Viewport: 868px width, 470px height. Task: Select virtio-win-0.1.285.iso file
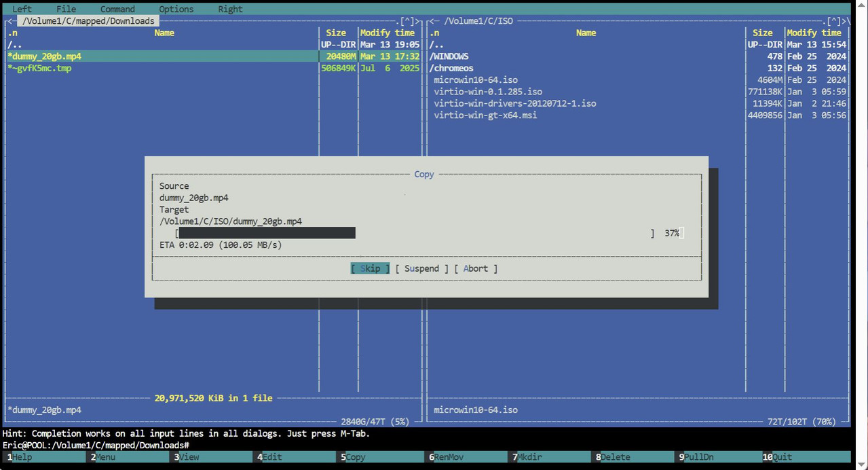click(x=638, y=92)
